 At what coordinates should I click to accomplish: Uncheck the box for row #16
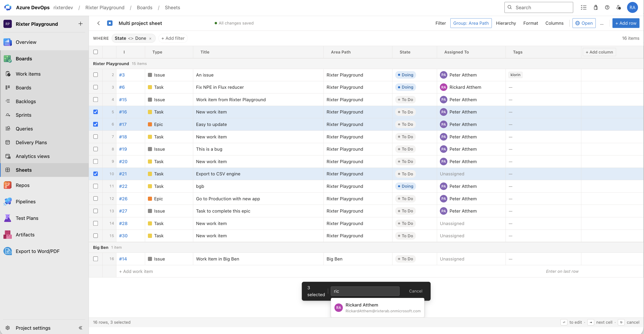96,112
